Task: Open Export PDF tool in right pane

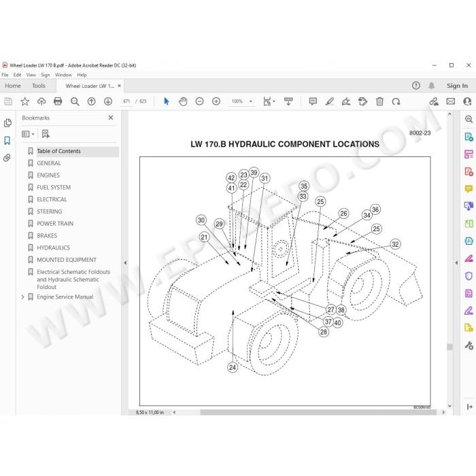Action: tap(469, 137)
